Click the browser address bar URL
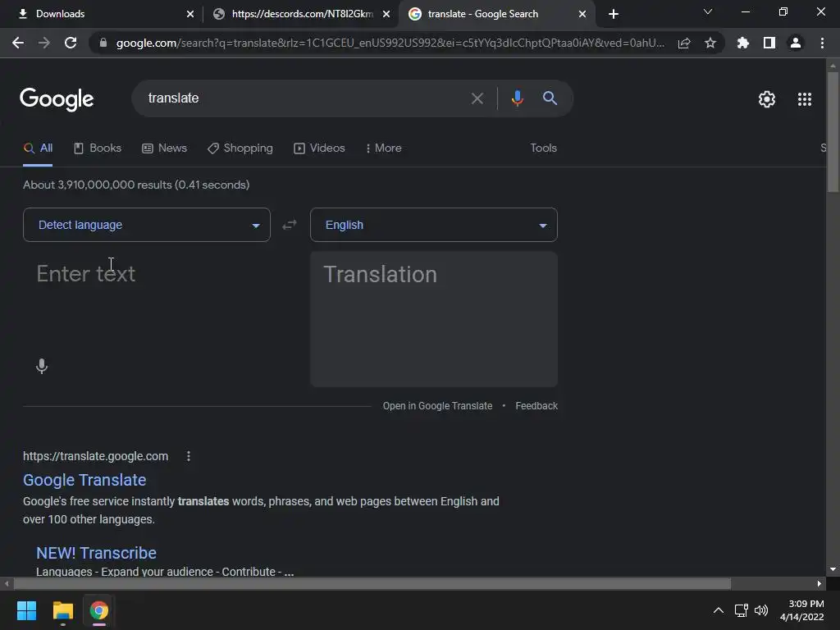 390,43
